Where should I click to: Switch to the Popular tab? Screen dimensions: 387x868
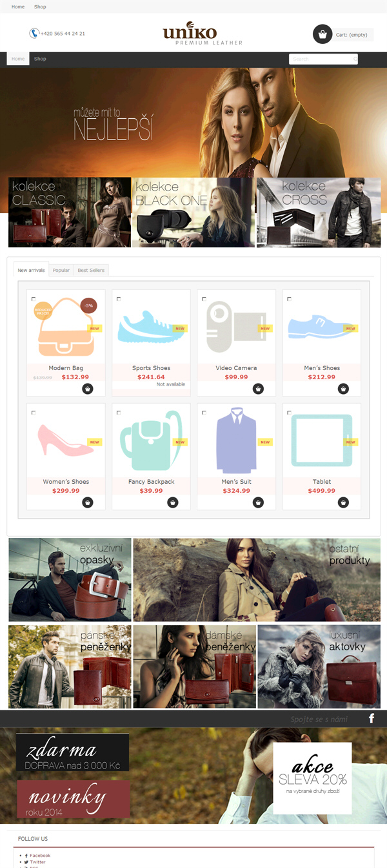tap(61, 270)
